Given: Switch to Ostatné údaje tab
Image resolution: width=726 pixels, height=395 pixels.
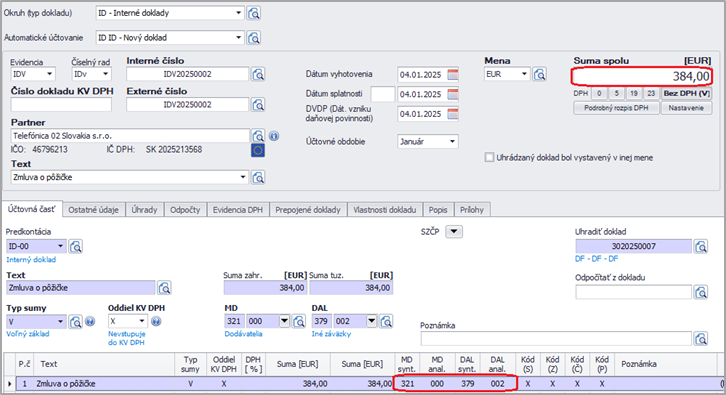Looking at the screenshot, I should [x=94, y=210].
